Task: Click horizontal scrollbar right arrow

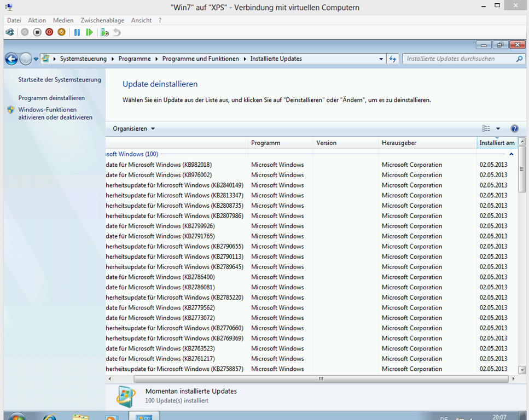Action: [x=513, y=379]
